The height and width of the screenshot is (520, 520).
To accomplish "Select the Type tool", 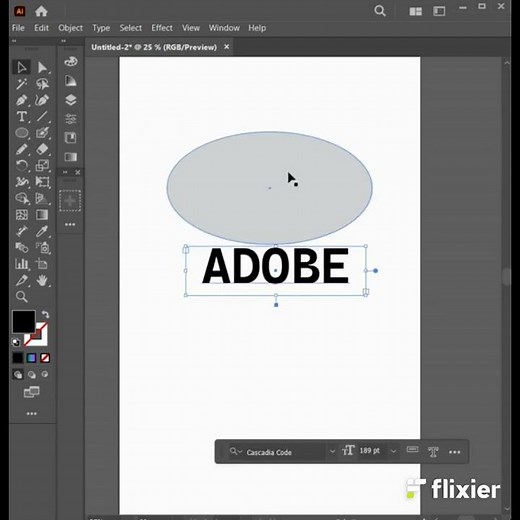I will (22, 116).
